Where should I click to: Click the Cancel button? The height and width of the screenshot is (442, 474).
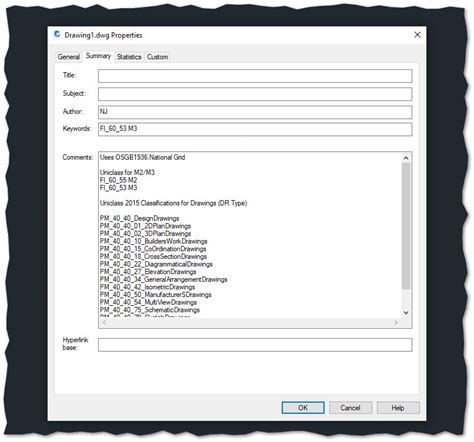point(350,408)
